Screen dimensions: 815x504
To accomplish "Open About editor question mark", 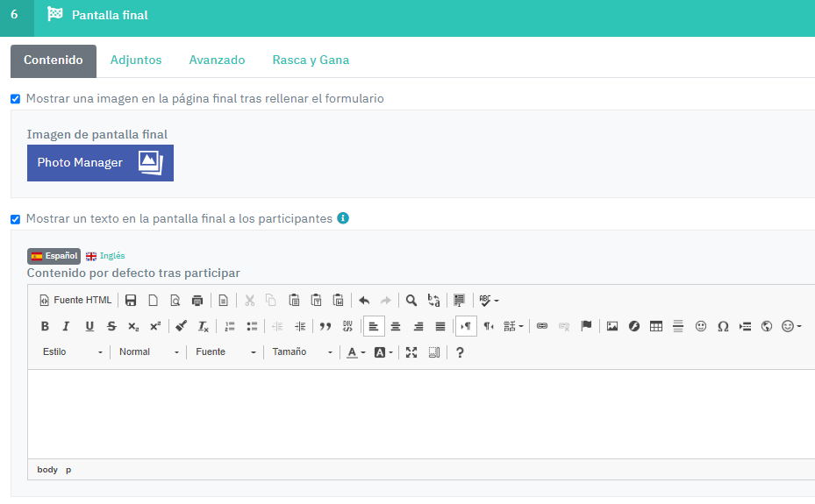I will pos(460,352).
